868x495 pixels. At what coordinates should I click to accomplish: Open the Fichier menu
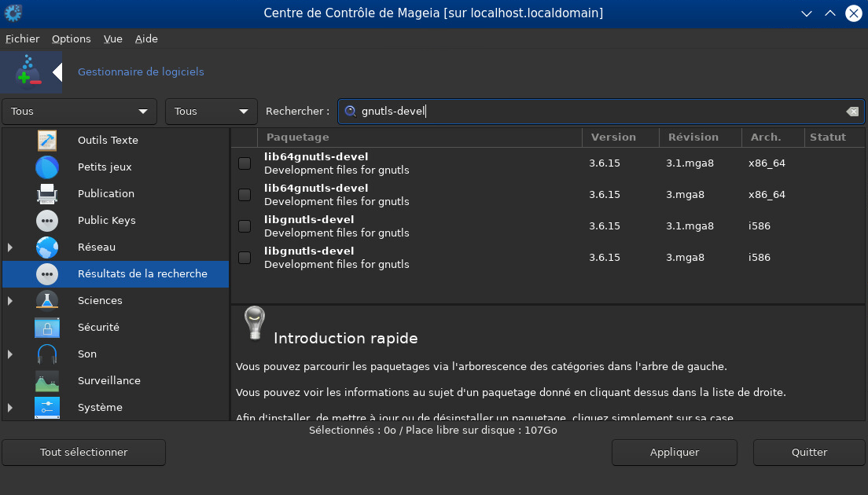tap(22, 38)
